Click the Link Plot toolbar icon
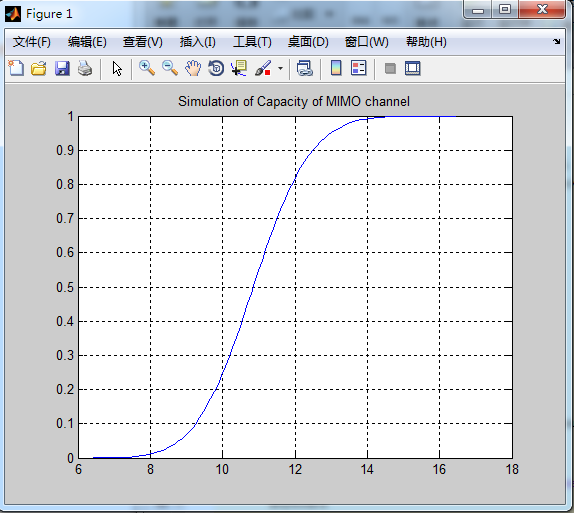 tap(305, 68)
